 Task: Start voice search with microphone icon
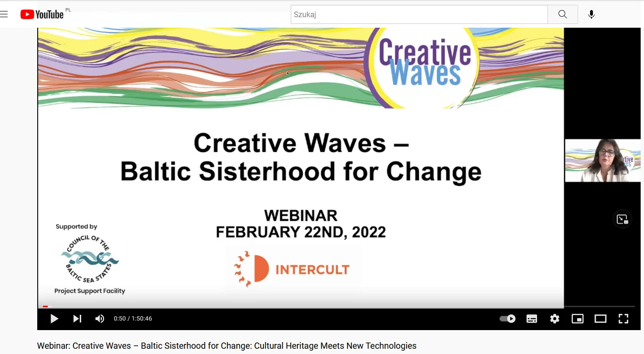tap(591, 14)
